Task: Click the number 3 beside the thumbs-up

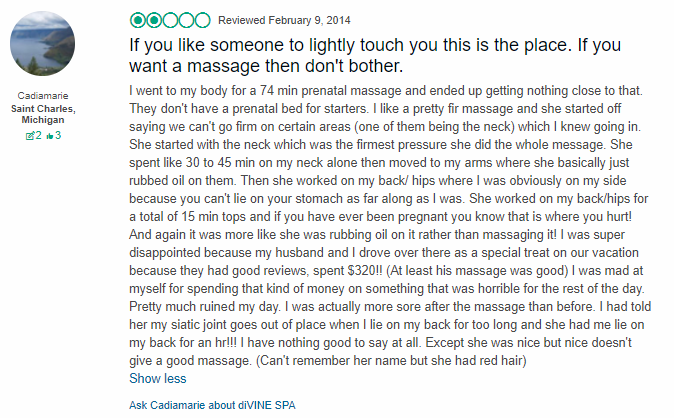Action: pyautogui.click(x=58, y=135)
